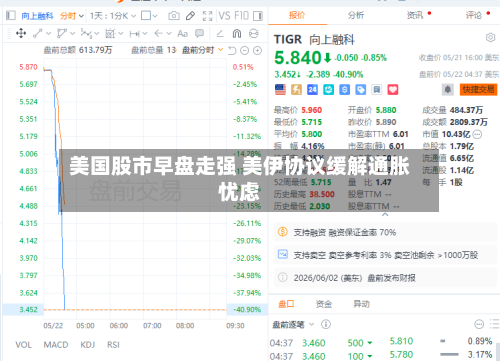Select the MACD indicator

coord(56,345)
